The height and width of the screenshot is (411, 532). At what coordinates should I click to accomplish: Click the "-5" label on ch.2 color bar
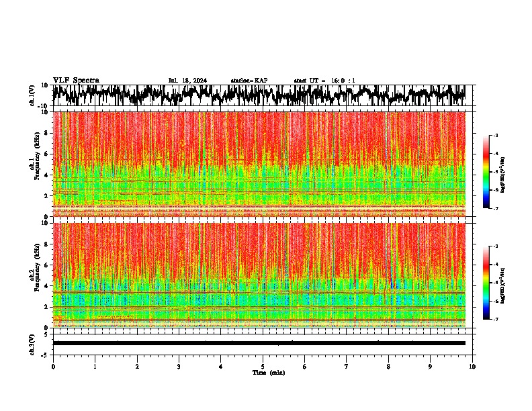point(495,283)
